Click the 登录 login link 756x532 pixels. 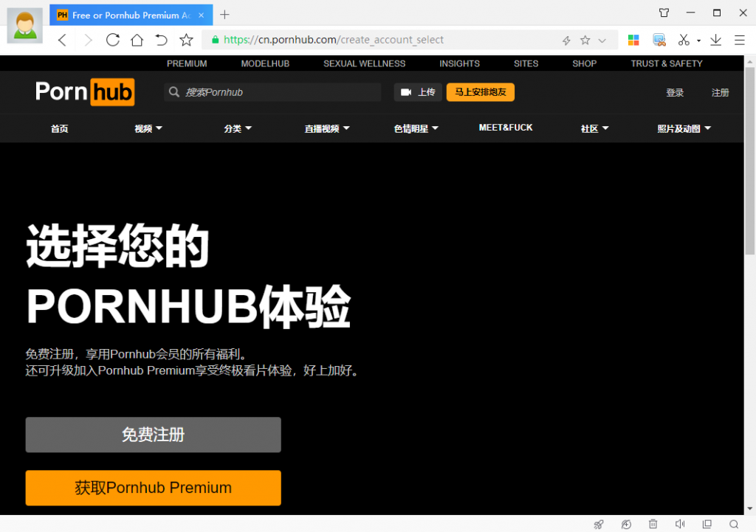click(x=675, y=92)
